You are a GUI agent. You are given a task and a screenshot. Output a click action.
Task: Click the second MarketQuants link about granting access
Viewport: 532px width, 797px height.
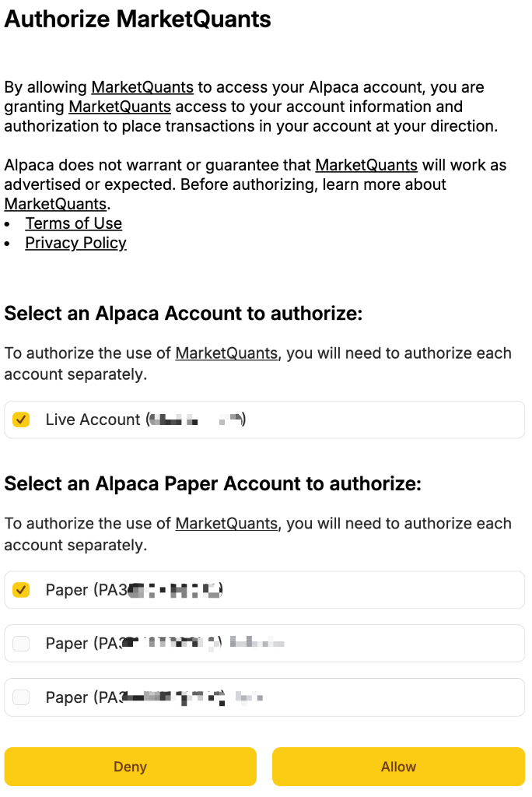119,106
